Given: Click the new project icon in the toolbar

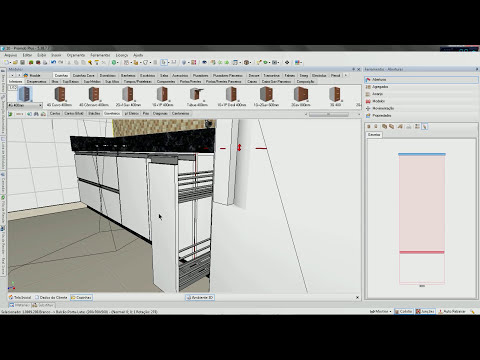Looking at the screenshot, I should click(6, 62).
